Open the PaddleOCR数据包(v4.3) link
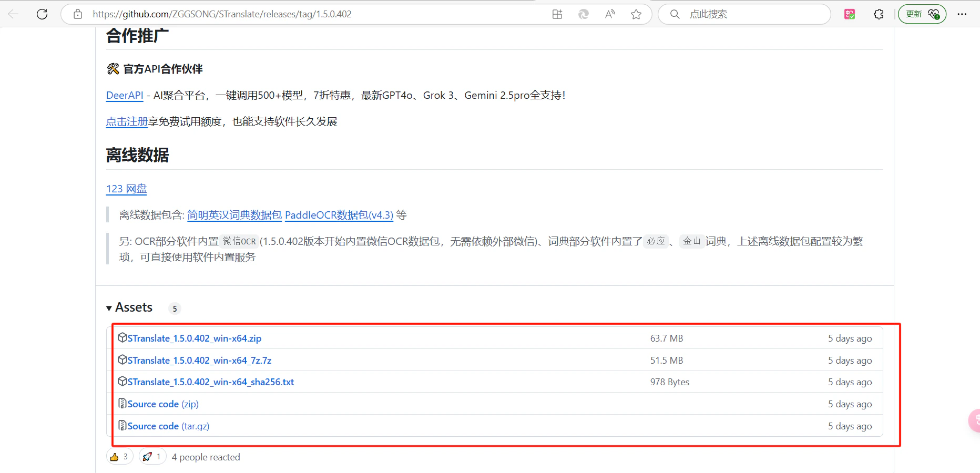 point(339,215)
